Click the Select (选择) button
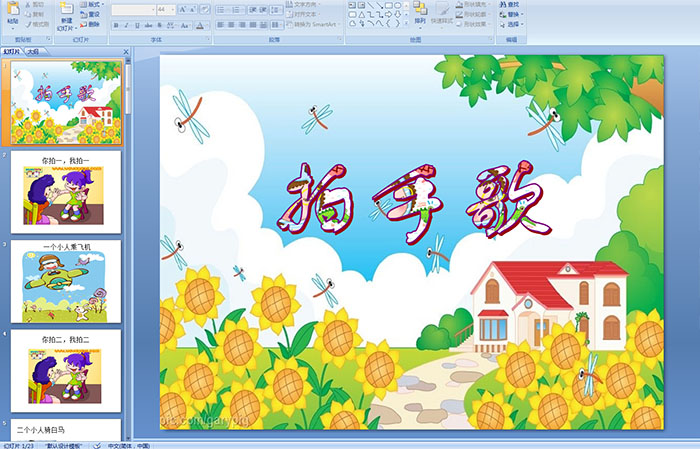The image size is (700, 449). tap(511, 24)
